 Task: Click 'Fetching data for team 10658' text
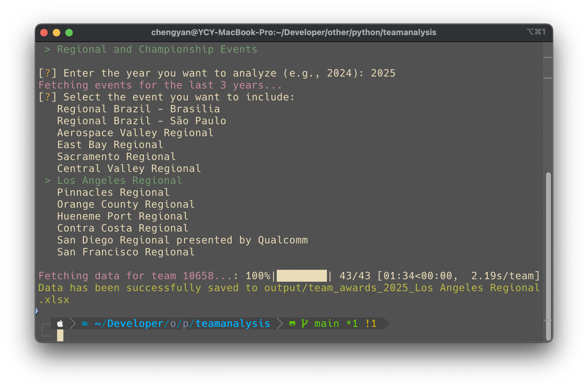[126, 276]
